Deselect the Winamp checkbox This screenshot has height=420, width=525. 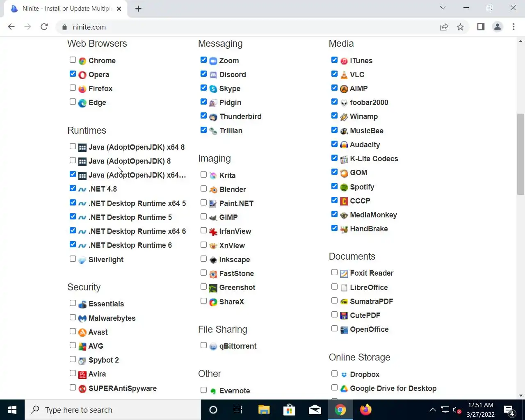[x=334, y=116]
